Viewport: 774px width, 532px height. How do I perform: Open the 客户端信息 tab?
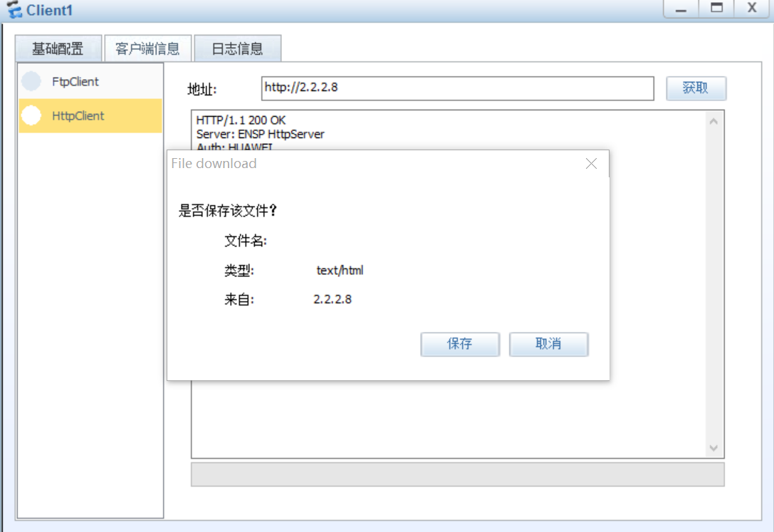pyautogui.click(x=147, y=48)
